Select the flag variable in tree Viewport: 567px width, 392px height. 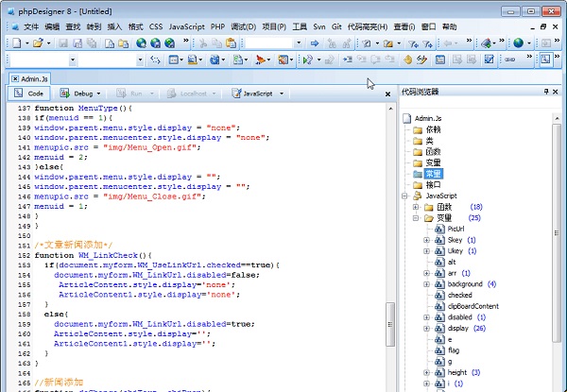click(454, 350)
